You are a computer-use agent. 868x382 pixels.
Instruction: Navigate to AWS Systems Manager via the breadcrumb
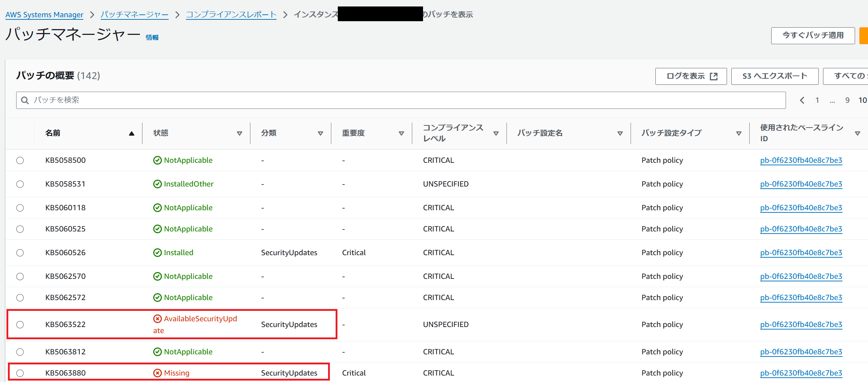pos(44,14)
